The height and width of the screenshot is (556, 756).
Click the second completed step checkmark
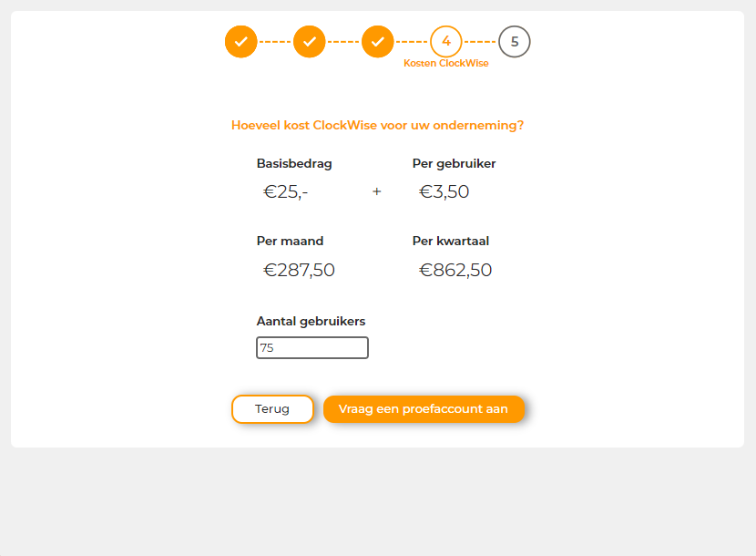310,42
